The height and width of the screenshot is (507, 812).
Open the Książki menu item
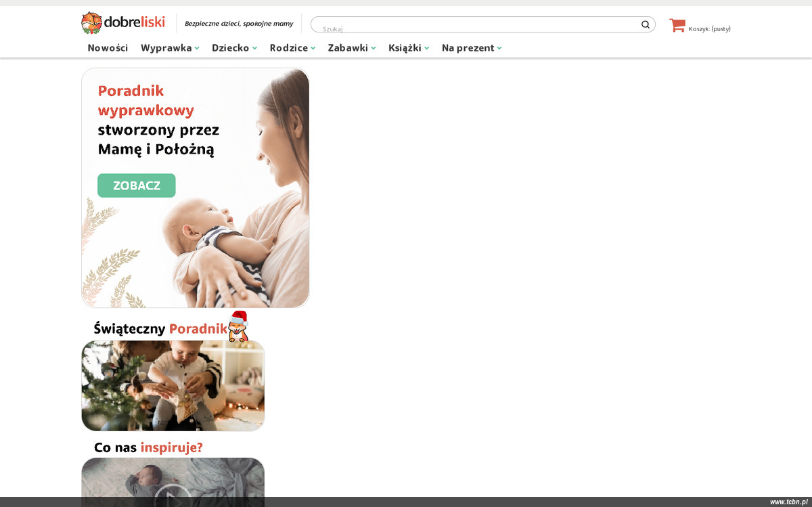[x=405, y=48]
